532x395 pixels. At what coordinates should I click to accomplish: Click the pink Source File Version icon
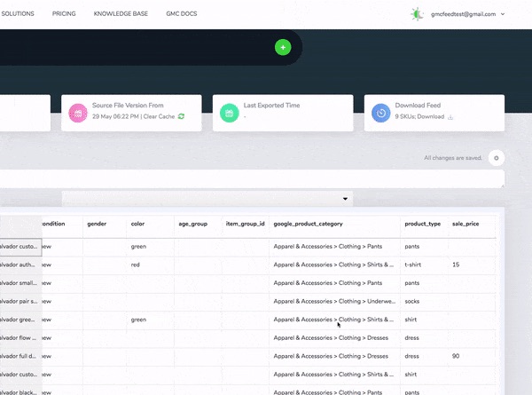click(x=79, y=113)
